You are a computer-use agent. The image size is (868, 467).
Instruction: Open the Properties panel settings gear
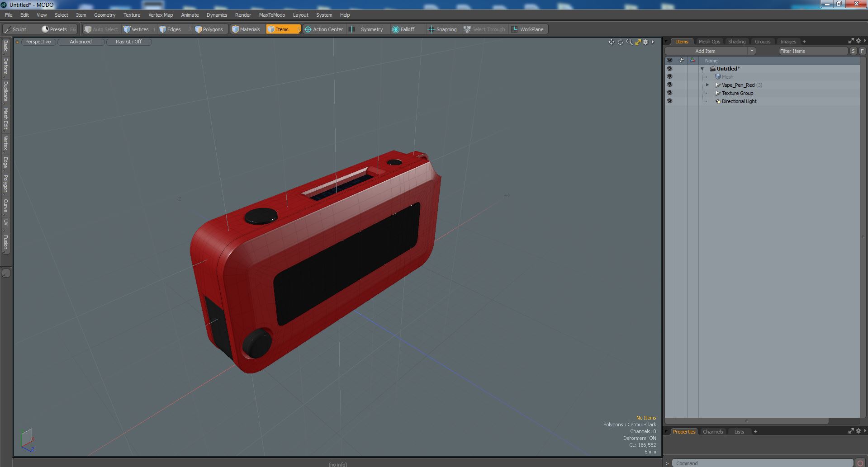(x=858, y=431)
